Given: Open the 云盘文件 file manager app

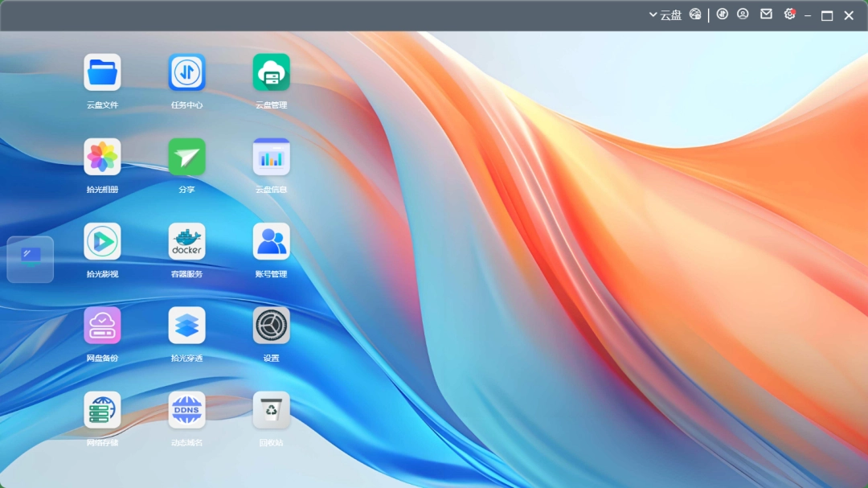Looking at the screenshot, I should (102, 72).
